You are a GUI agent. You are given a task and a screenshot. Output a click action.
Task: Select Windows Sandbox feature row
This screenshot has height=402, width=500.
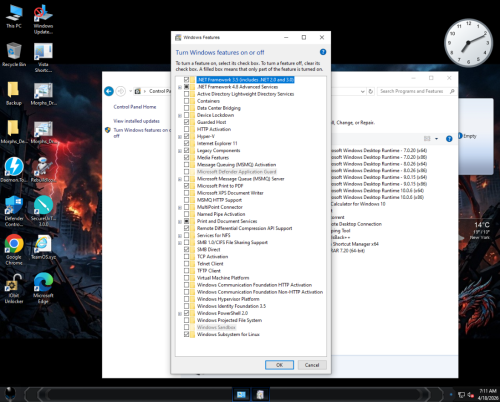(x=216, y=327)
